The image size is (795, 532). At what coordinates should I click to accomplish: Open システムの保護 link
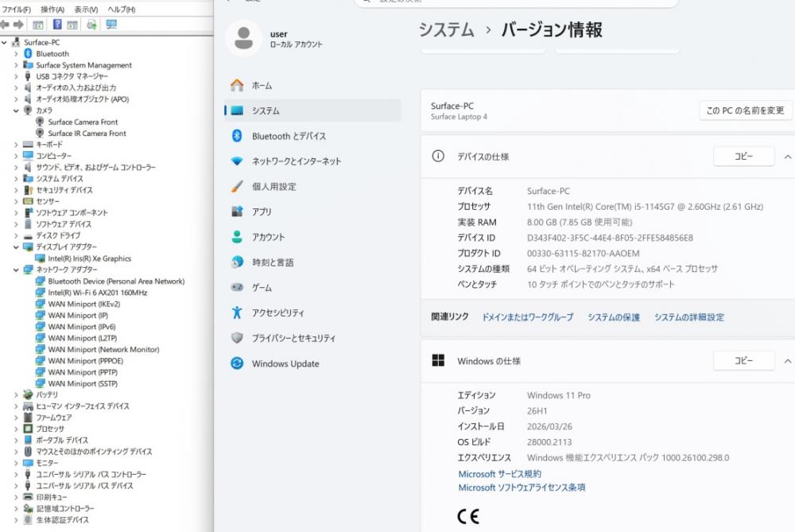614,317
